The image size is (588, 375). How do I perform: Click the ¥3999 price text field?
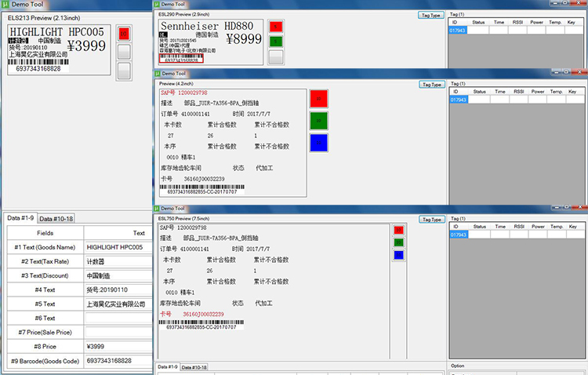tap(116, 346)
